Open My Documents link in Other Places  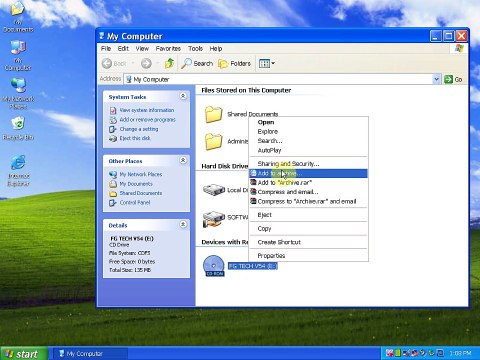tap(136, 184)
